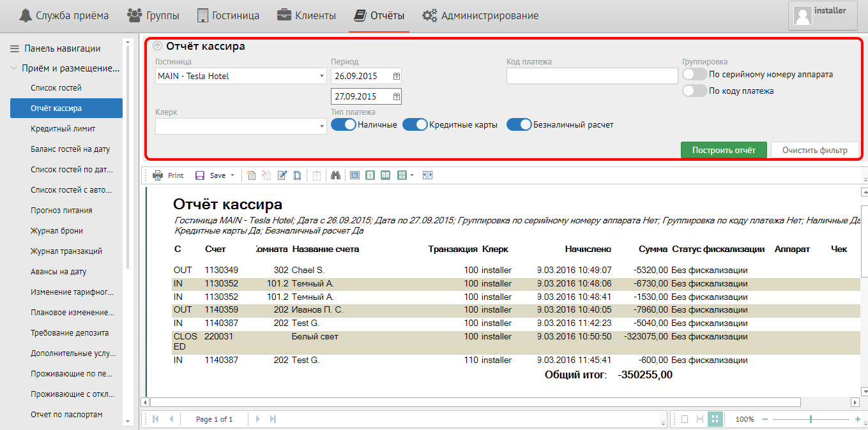This screenshot has height=430, width=868.
Task: Click the binoculars find icon
Action: click(x=335, y=175)
